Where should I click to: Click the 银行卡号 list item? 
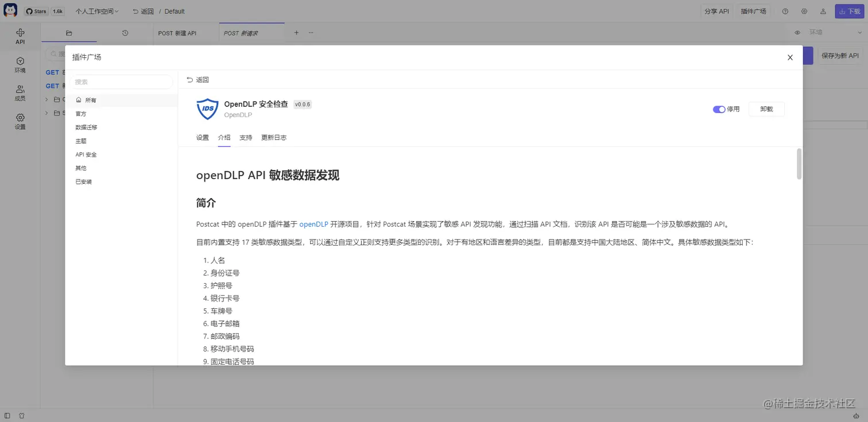[225, 298]
